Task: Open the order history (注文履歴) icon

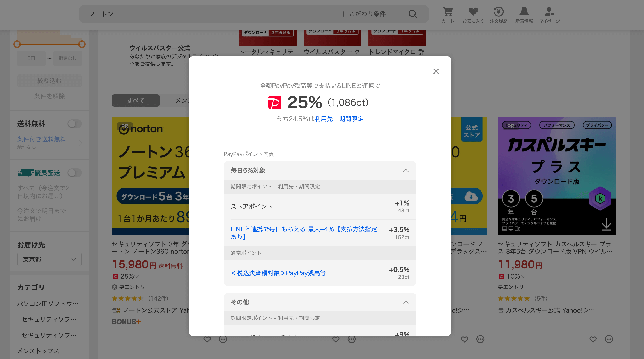Action: pos(499,15)
